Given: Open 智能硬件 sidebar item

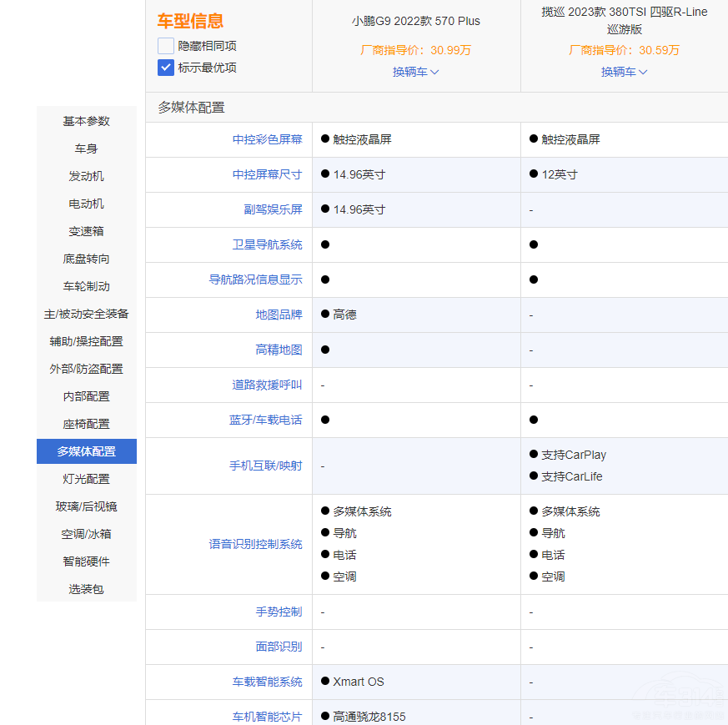Looking at the screenshot, I should tap(86, 561).
